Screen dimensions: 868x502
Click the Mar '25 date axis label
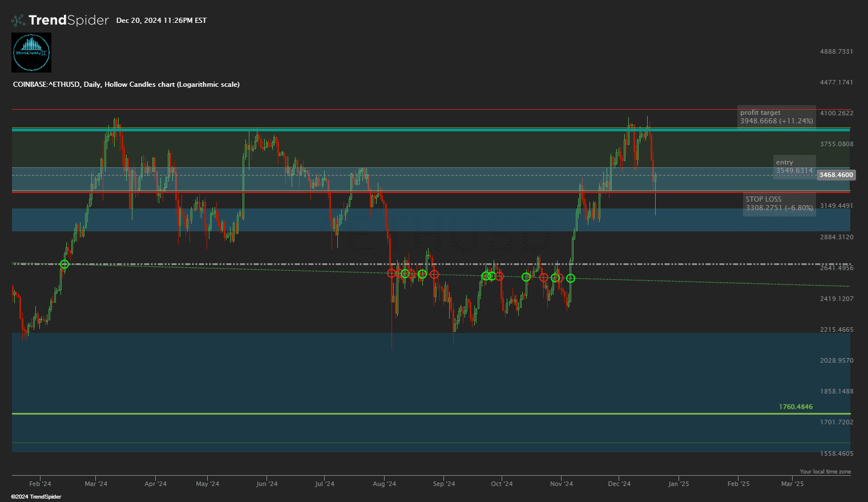point(792,484)
